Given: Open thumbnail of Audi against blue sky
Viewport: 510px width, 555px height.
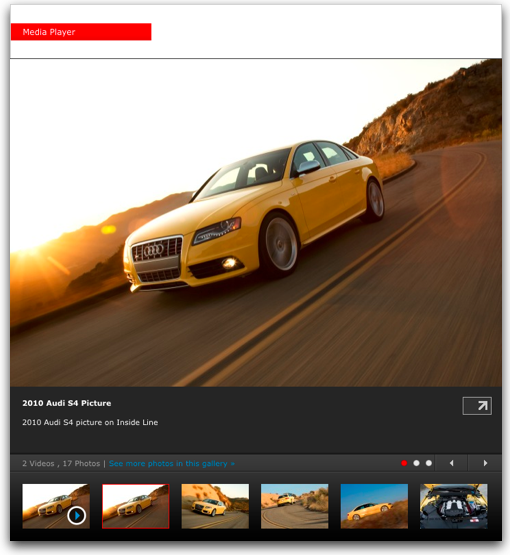Looking at the screenshot, I should click(x=374, y=506).
